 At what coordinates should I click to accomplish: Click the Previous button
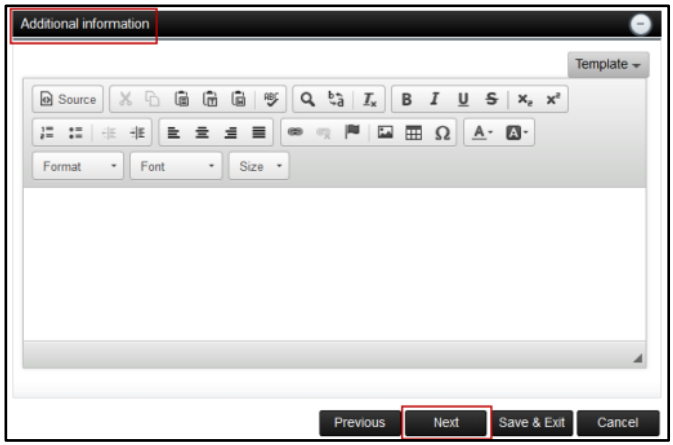pyautogui.click(x=359, y=423)
